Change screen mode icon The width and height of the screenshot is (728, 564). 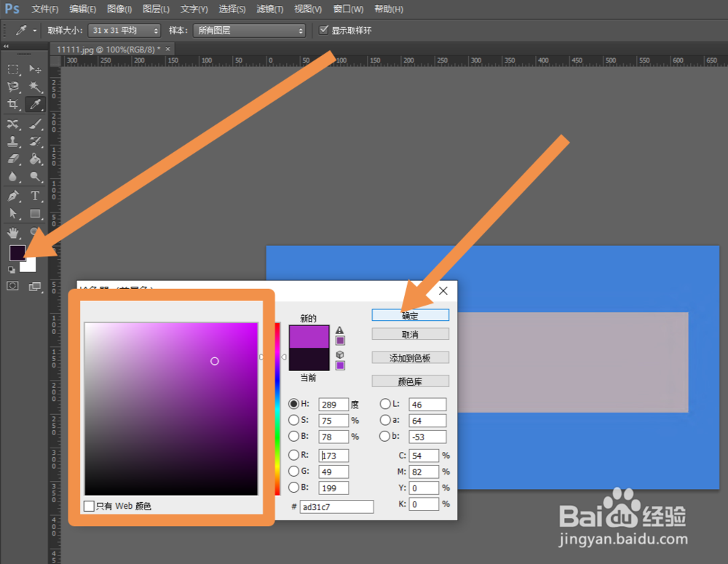pos(35,287)
